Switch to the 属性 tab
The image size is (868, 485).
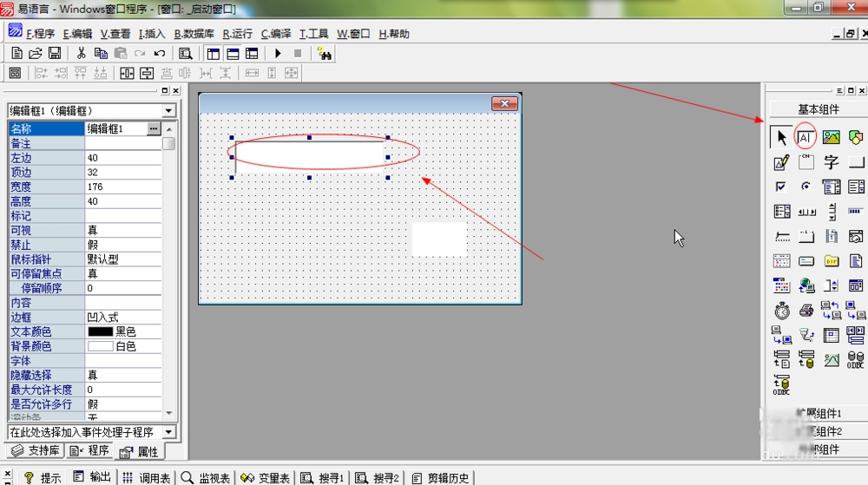(140, 452)
